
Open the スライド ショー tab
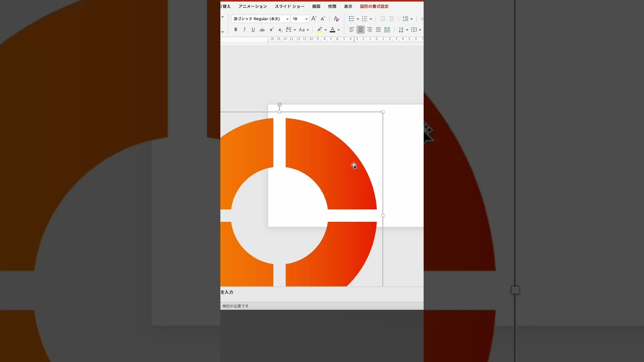coord(289,7)
